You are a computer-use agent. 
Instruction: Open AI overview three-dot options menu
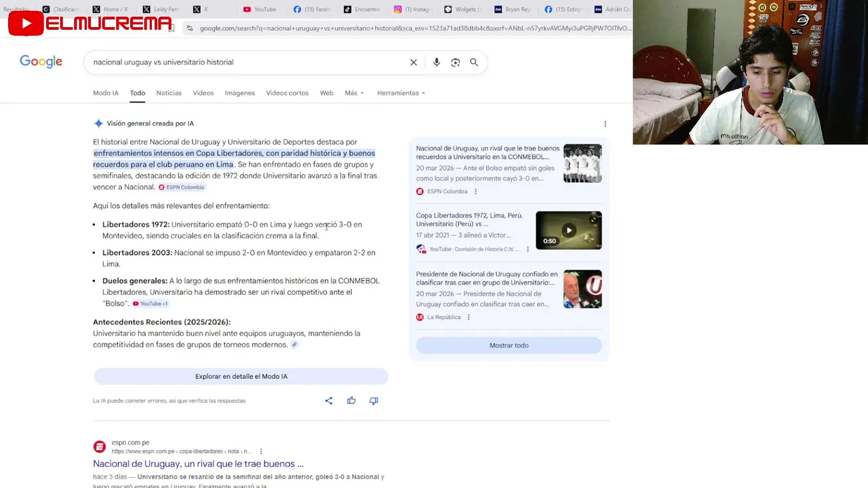(x=605, y=124)
